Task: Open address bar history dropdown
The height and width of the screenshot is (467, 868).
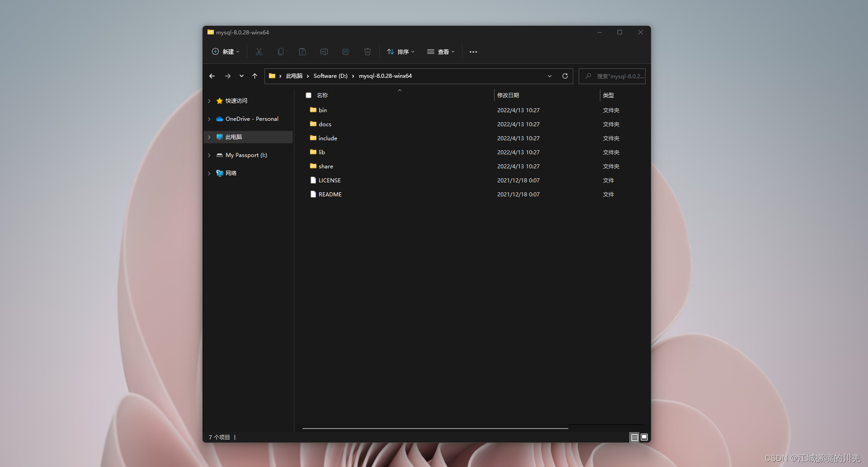Action: [550, 76]
